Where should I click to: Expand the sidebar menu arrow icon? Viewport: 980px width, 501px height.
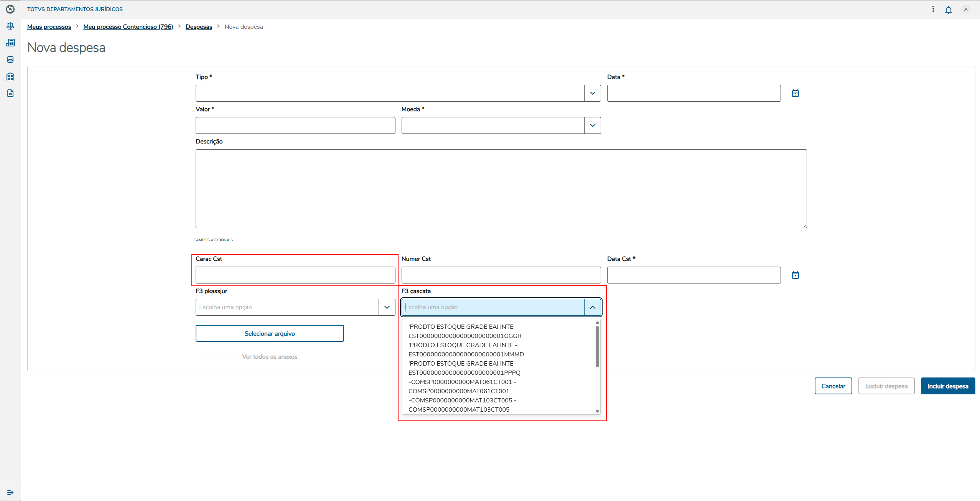point(10,492)
